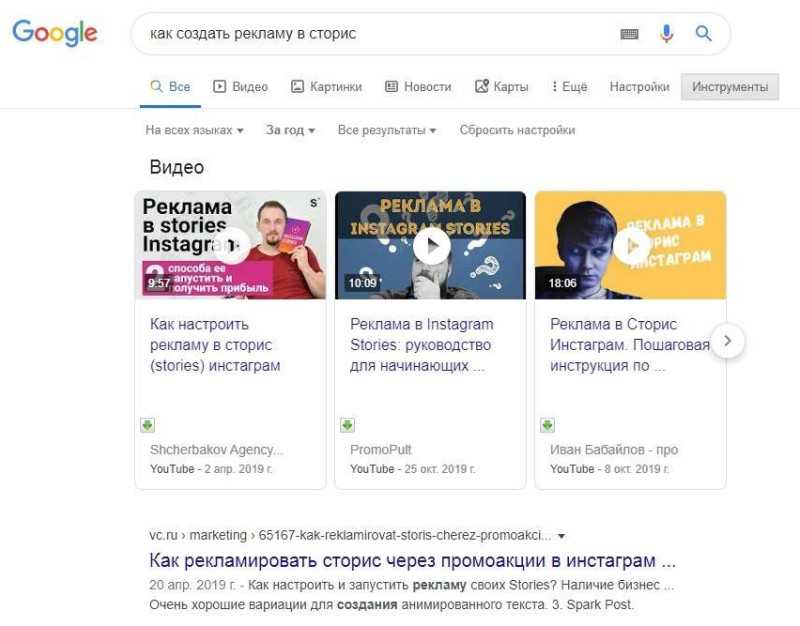The width and height of the screenshot is (800, 626).
Task: Open the vc.ru result URL dropdown arrow
Action: click(562, 536)
